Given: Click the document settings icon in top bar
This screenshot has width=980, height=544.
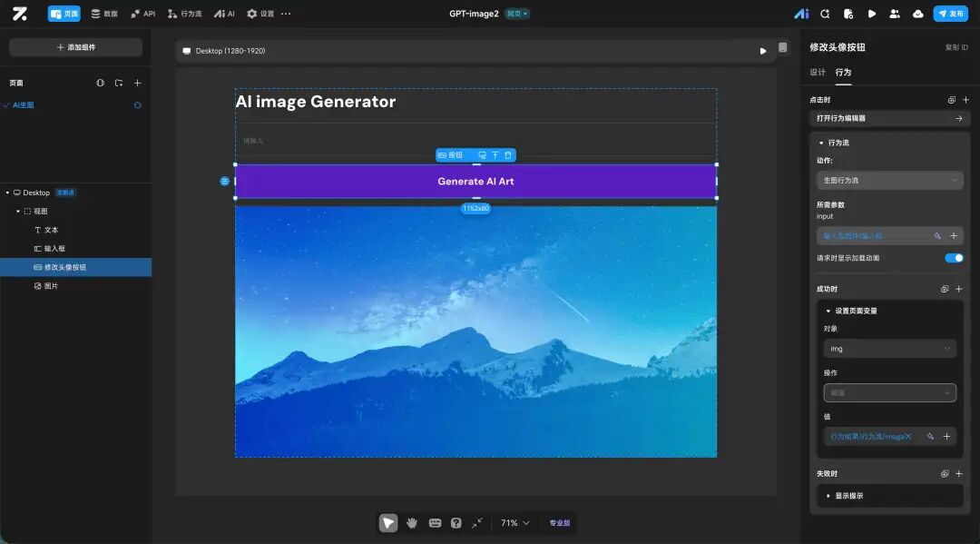Looking at the screenshot, I should pos(848,14).
